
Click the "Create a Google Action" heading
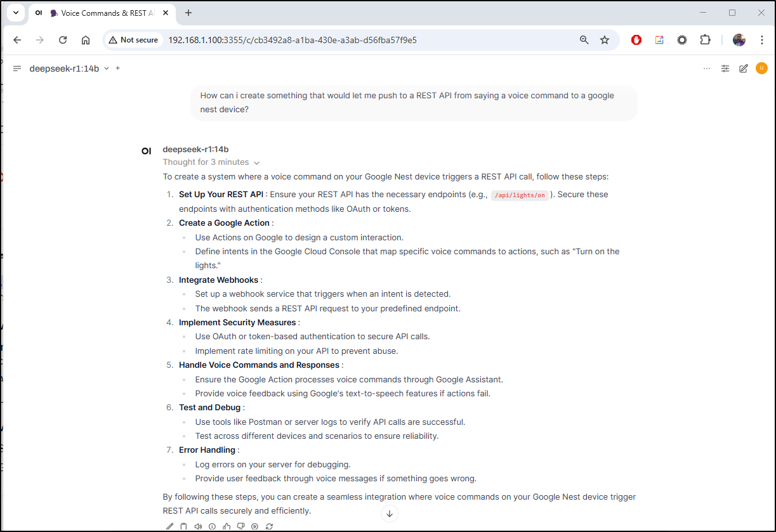(224, 223)
